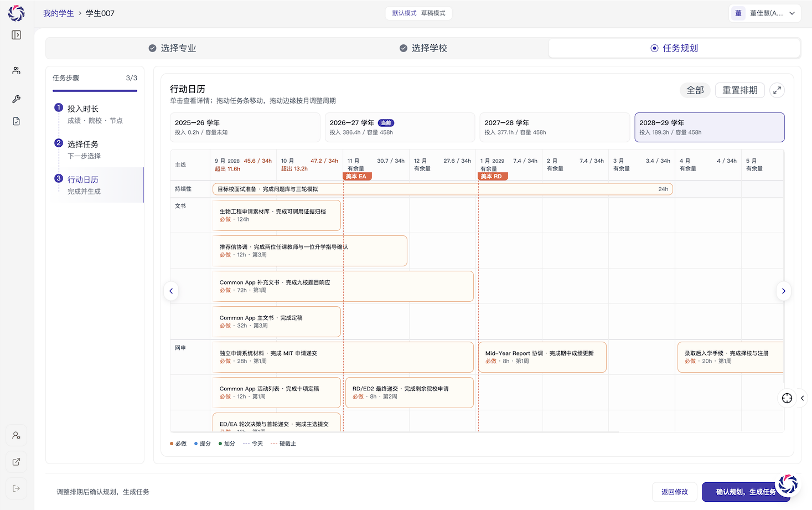
Task: Select the 2027–28 学年 card
Action: [x=555, y=127]
